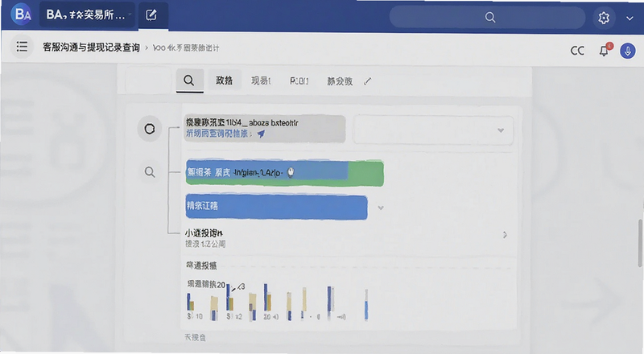Select the gray aboza item box
644x354 pixels.
point(265,129)
